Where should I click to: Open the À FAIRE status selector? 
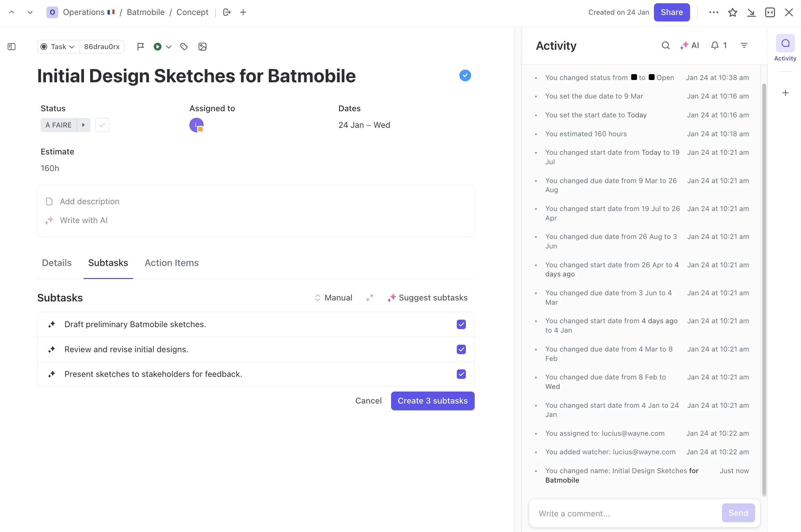[58, 125]
